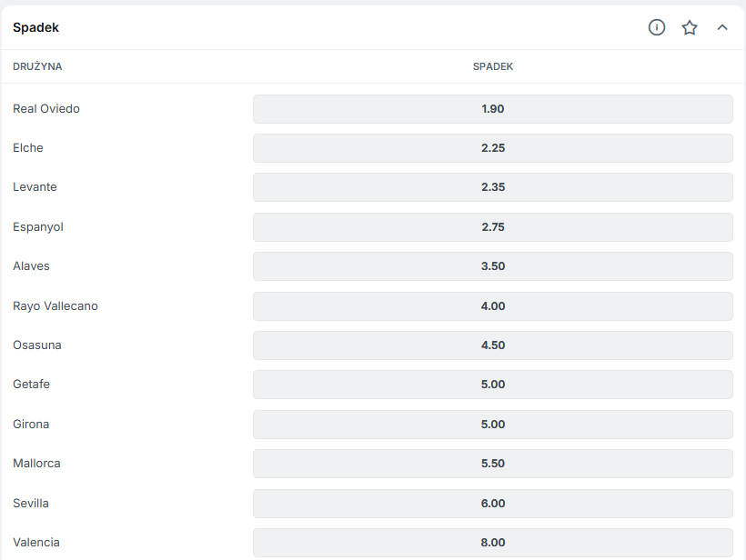Choose the Girona odds button 5.00
Screen dimensions: 746x560
point(493,424)
